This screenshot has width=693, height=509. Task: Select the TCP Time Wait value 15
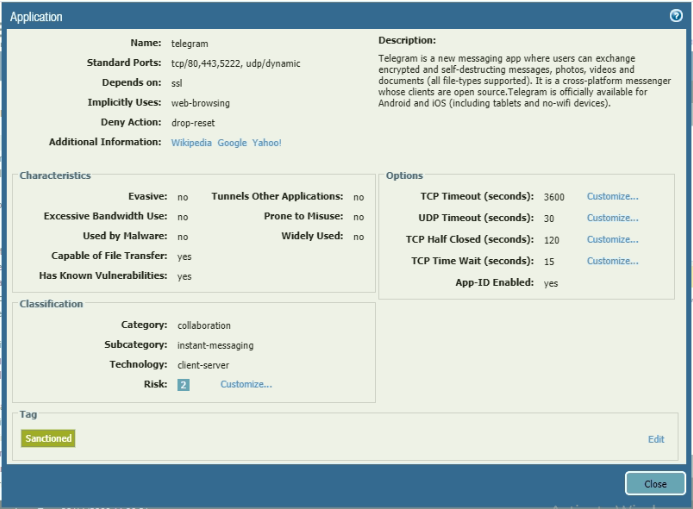pyautogui.click(x=549, y=262)
